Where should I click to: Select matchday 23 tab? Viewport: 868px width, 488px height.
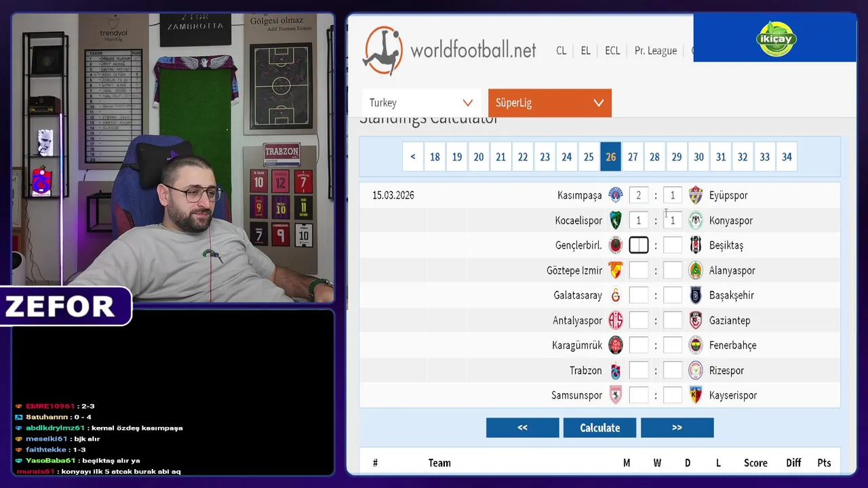pyautogui.click(x=545, y=157)
